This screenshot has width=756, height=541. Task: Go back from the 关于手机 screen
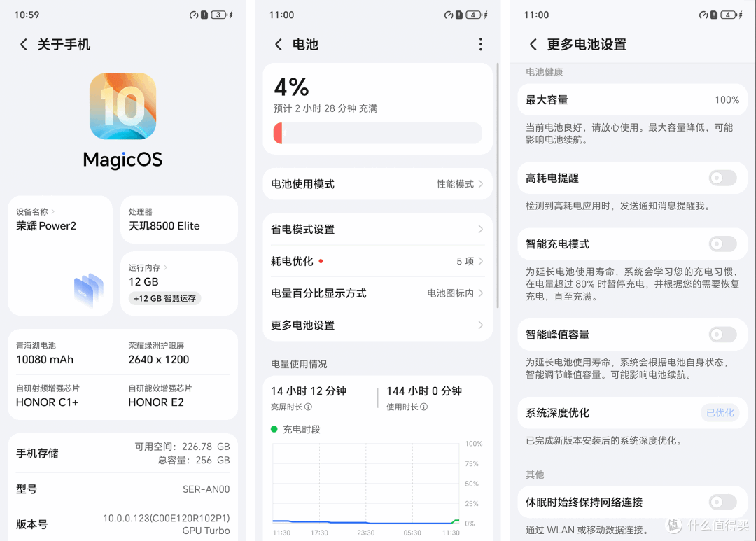(x=23, y=45)
